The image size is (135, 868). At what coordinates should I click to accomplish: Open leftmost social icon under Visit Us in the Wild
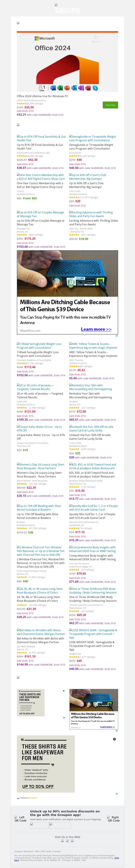click(62, 841)
